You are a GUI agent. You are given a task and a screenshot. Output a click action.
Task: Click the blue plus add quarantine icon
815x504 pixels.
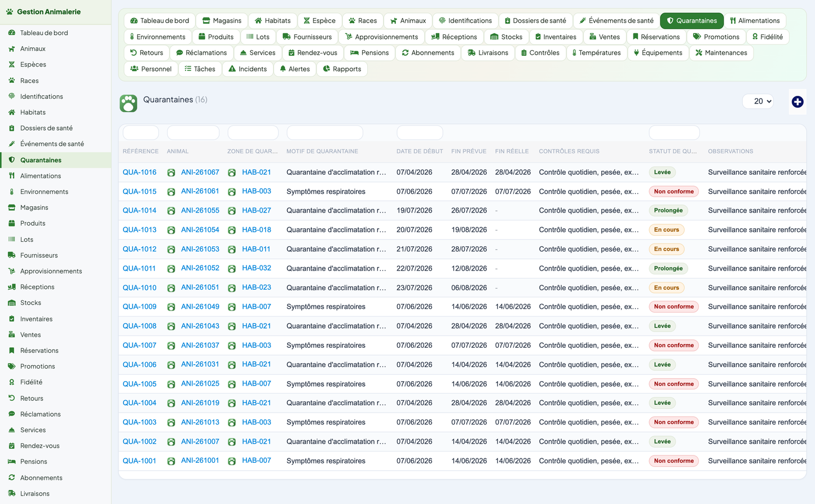coord(797,101)
